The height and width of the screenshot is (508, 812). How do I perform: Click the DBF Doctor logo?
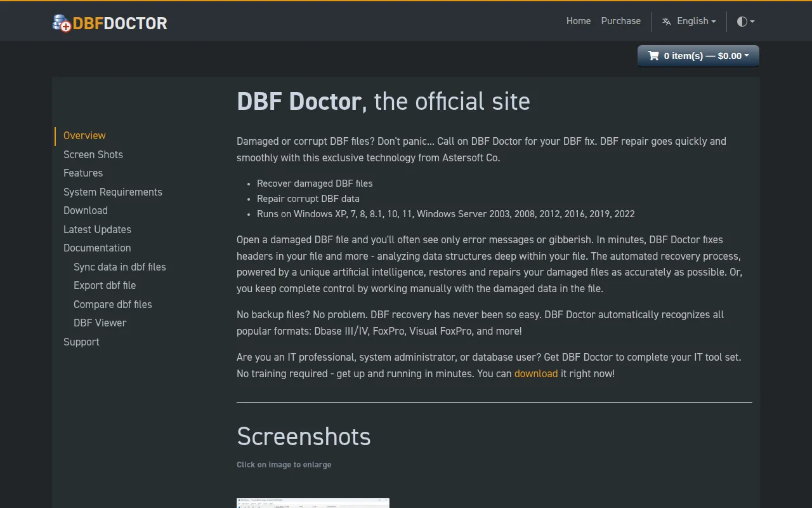110,23
